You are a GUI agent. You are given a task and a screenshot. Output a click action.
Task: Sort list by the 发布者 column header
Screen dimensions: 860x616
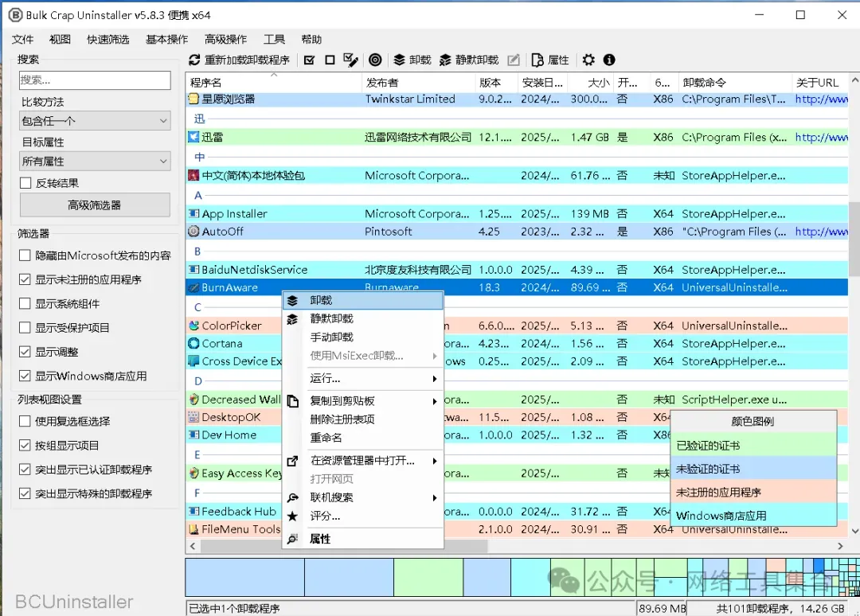419,82
